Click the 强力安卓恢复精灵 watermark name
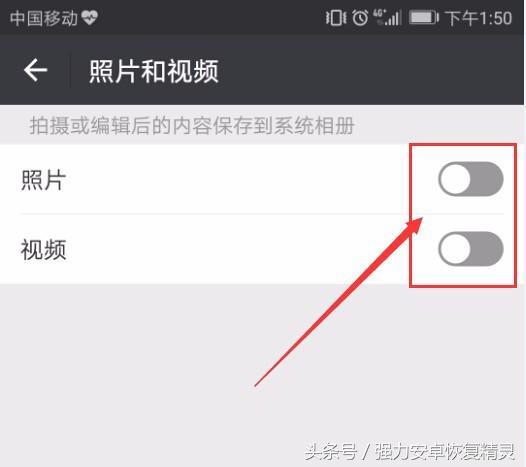Image resolution: width=526 pixels, height=467 pixels. point(445,452)
